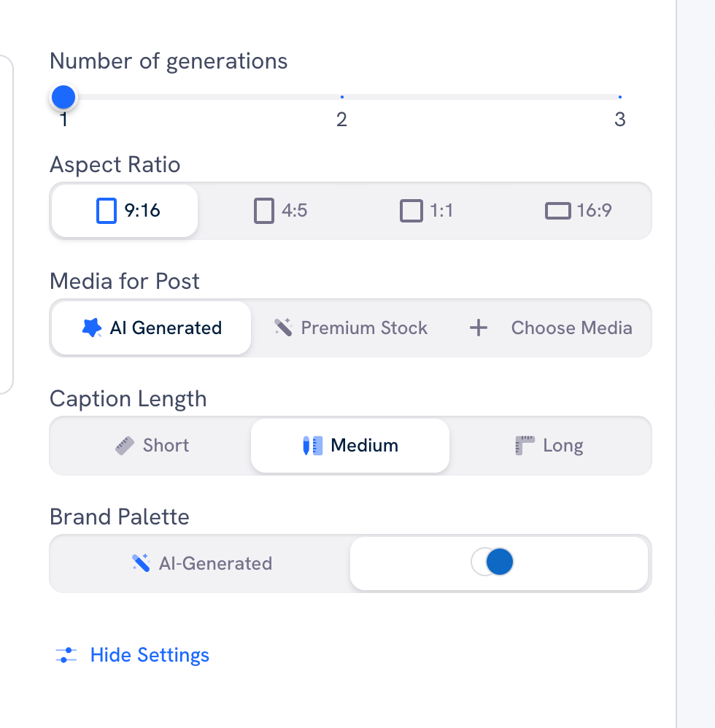
Task: Click the sliders icon next to Hide Settings
Action: click(x=66, y=654)
